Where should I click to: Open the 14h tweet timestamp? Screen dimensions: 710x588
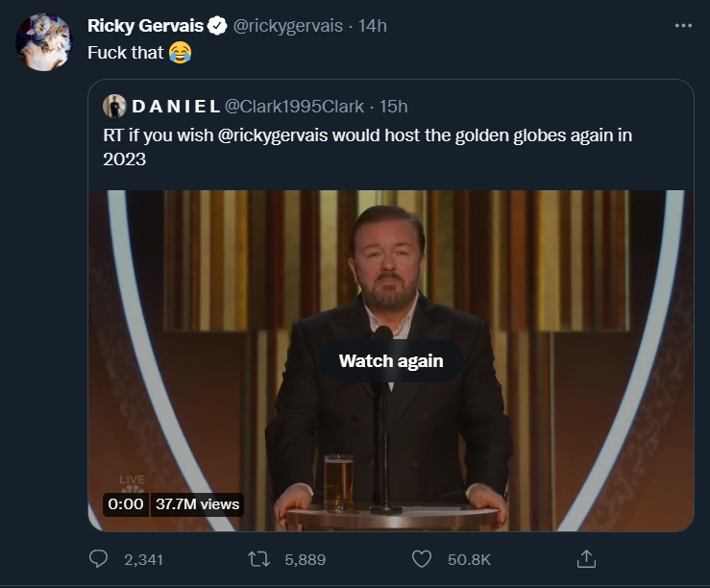(372, 26)
